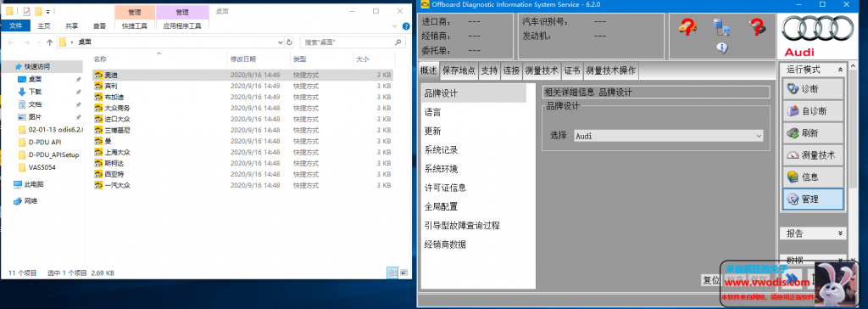Open the Explorer address bar history dropdown
Image resolution: width=868 pixels, height=309 pixels.
pos(280,42)
